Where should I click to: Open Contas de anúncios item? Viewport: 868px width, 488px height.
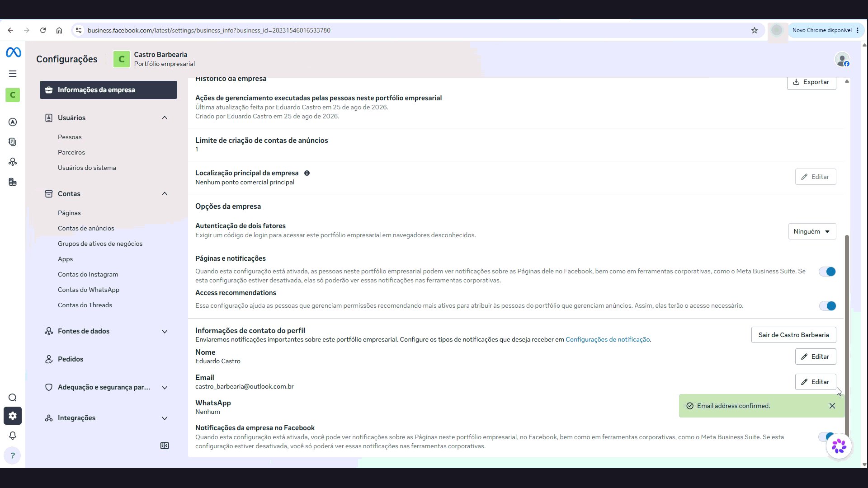pos(86,228)
